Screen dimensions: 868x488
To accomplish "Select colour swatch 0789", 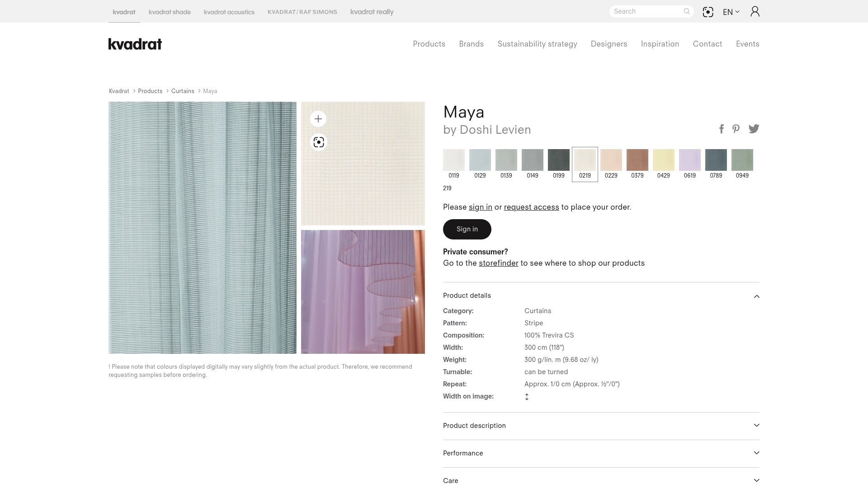I will point(716,160).
